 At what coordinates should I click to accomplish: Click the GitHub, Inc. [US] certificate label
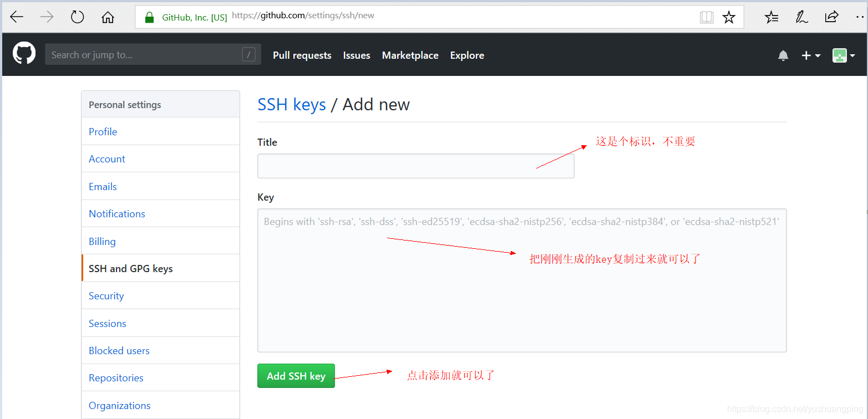click(194, 17)
